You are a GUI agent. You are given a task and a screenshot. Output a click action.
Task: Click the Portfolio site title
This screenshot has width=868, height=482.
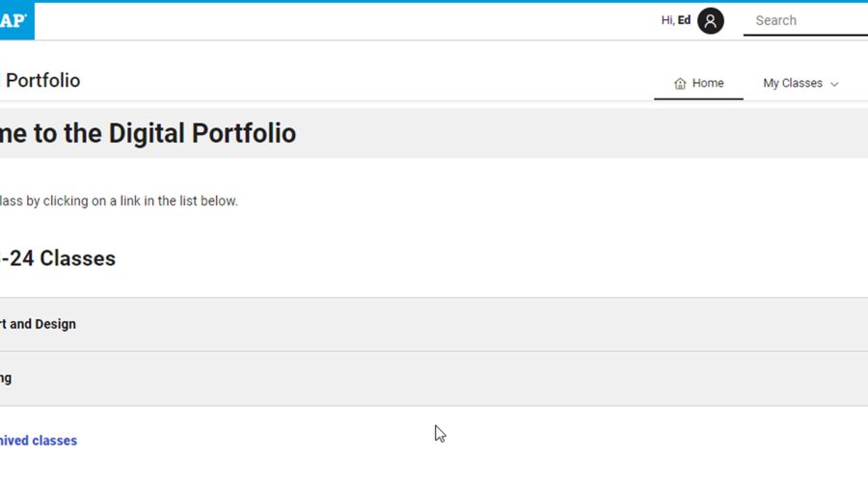[x=42, y=81]
